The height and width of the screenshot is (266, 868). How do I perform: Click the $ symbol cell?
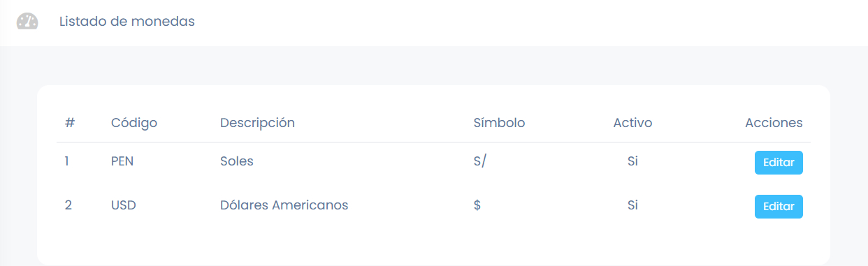(x=477, y=205)
